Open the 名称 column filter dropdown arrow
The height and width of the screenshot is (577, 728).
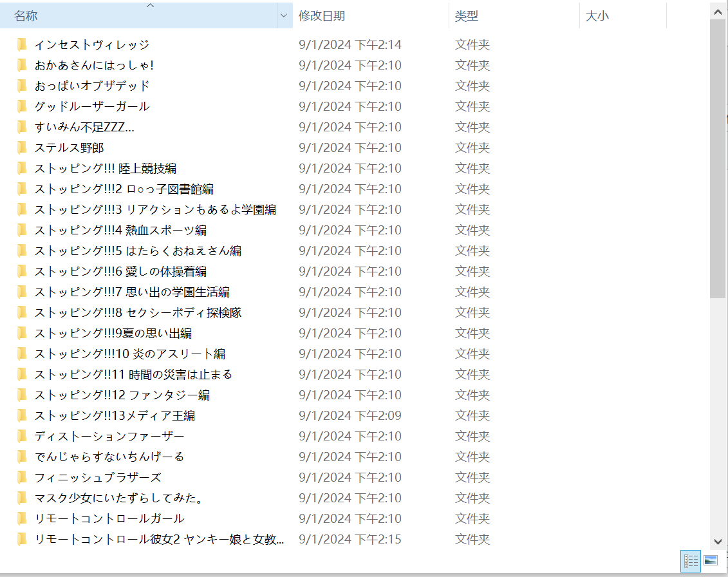point(284,16)
